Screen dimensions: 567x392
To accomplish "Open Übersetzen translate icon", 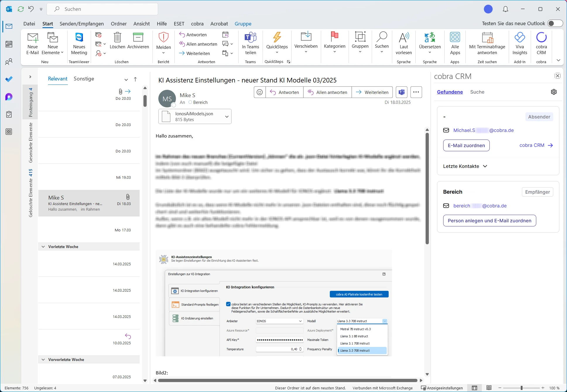I will click(x=430, y=37).
